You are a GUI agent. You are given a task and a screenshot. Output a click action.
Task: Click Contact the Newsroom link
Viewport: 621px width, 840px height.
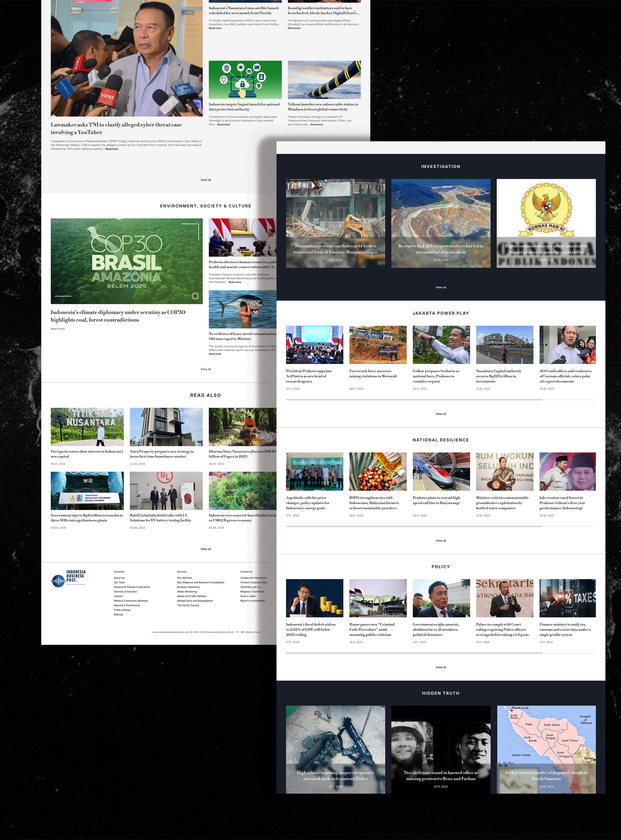[253, 578]
